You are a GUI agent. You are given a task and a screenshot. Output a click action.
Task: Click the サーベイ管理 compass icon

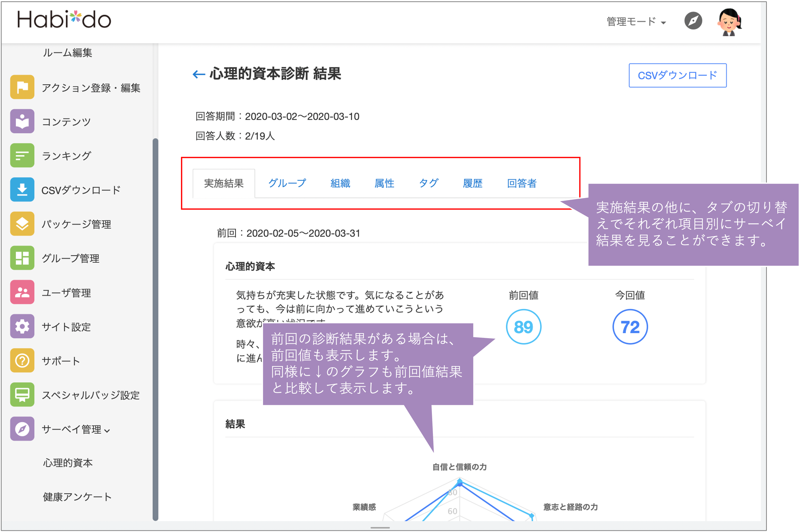(x=22, y=429)
